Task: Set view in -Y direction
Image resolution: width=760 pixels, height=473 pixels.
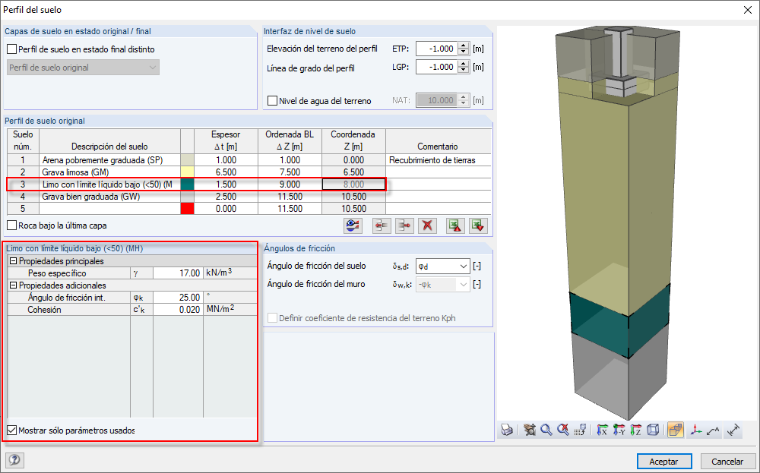Action: point(619,430)
